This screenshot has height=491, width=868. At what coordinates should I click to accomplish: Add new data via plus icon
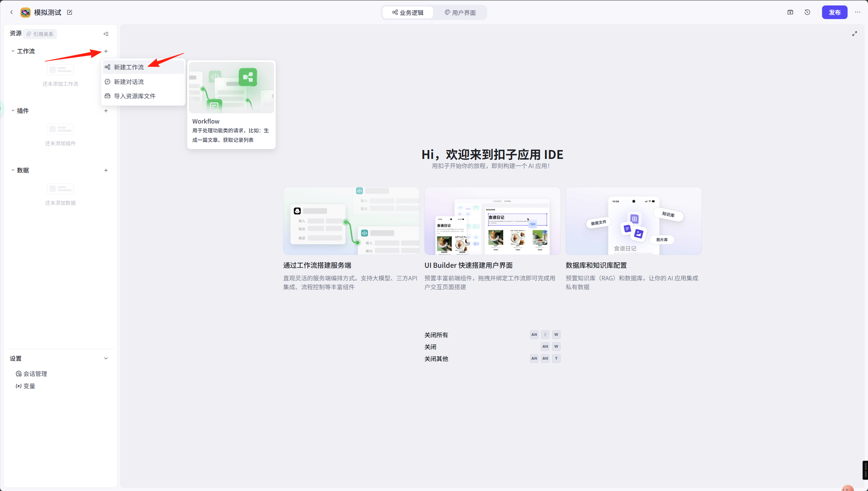click(x=106, y=170)
